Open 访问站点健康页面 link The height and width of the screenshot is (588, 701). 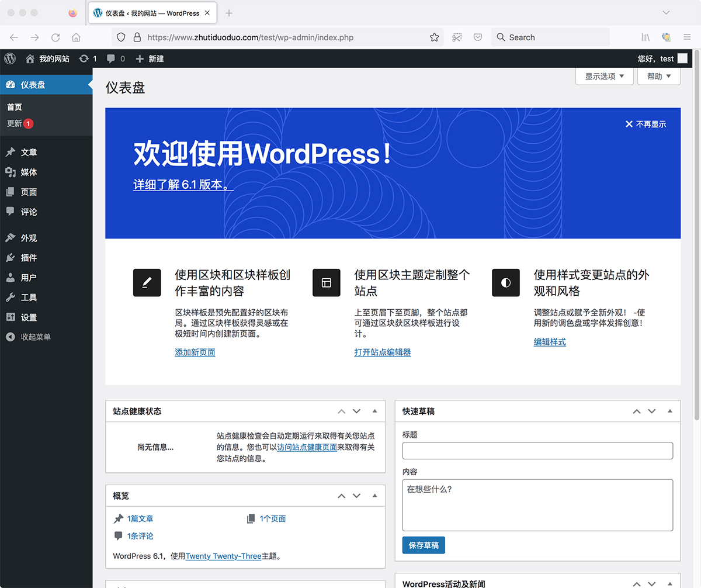click(x=307, y=447)
